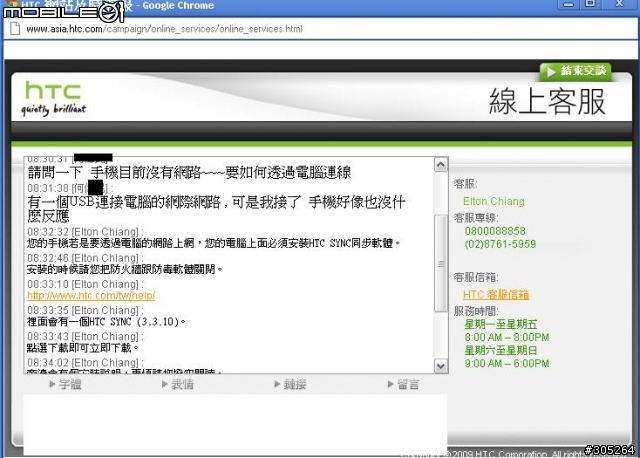The width and height of the screenshot is (640, 458).
Task: Click the message mentioning HTC SYNC (3.3.10)
Action: 107,322
